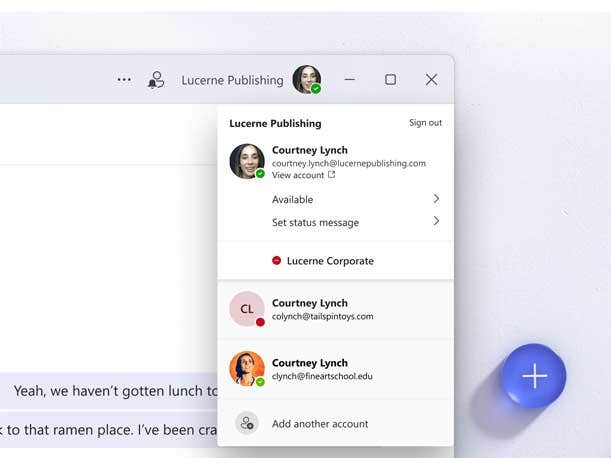This screenshot has width=611, height=458.
Task: Choose Add another account
Action: coord(320,424)
